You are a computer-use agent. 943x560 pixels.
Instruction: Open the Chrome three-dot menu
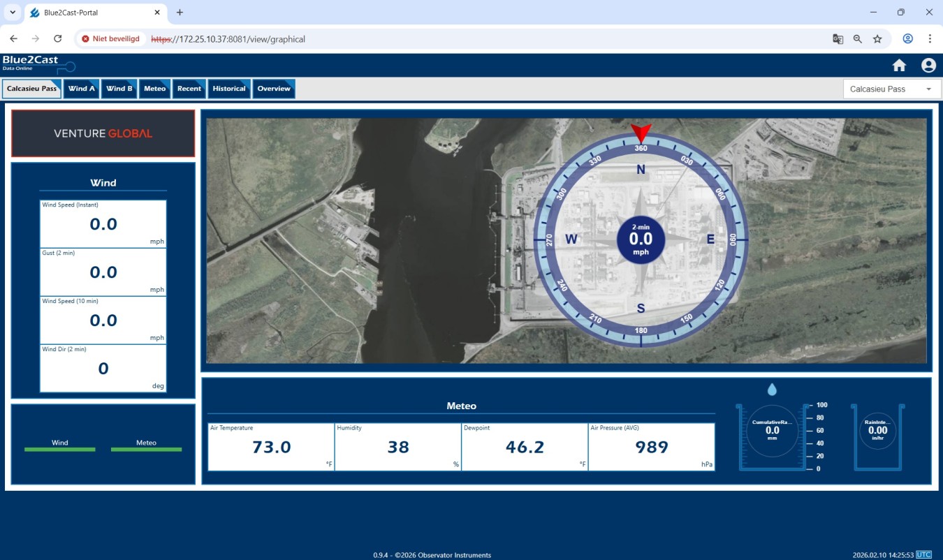click(x=930, y=39)
